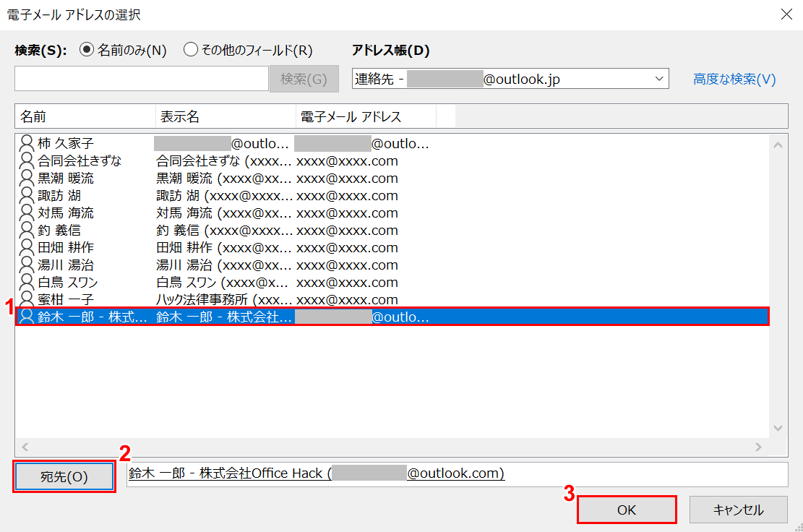Select the person icon next to 黒潮 暖流
Screen dimensions: 803x532
pos(27,178)
